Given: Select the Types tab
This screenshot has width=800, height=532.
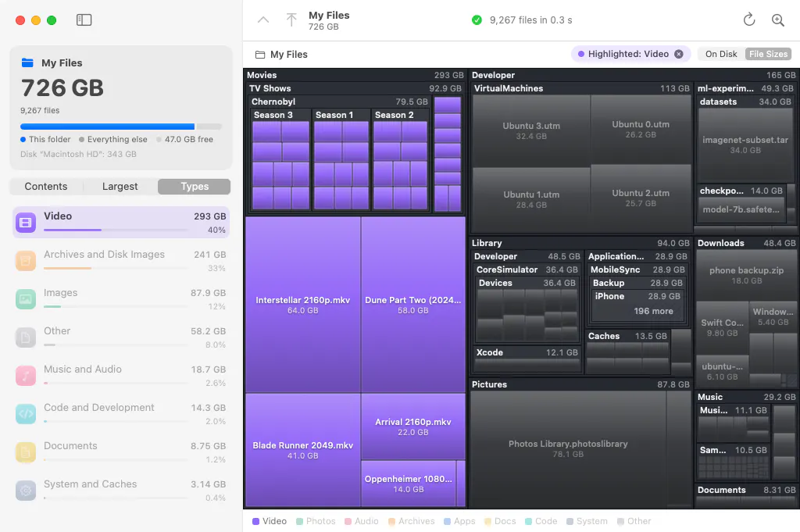Looking at the screenshot, I should coord(195,187).
